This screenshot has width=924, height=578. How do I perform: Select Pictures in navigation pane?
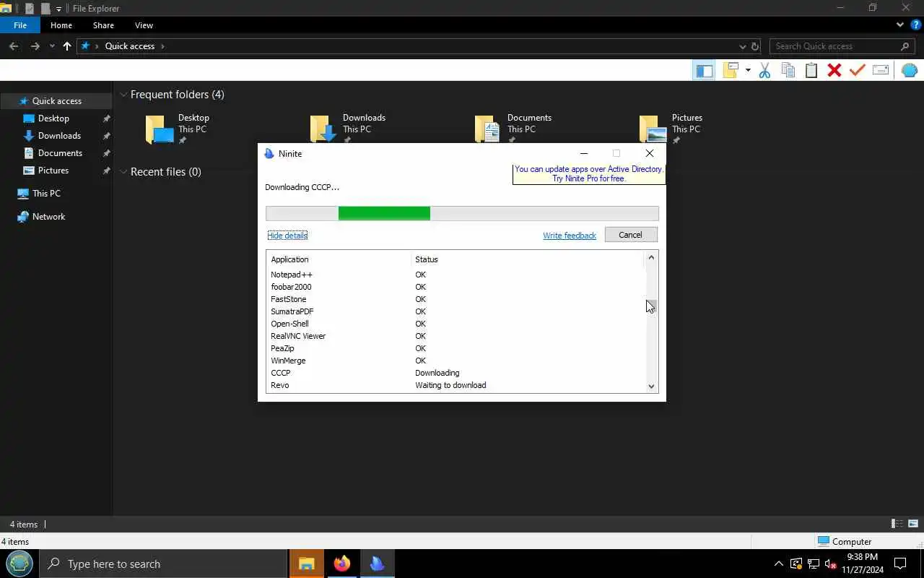coord(53,171)
